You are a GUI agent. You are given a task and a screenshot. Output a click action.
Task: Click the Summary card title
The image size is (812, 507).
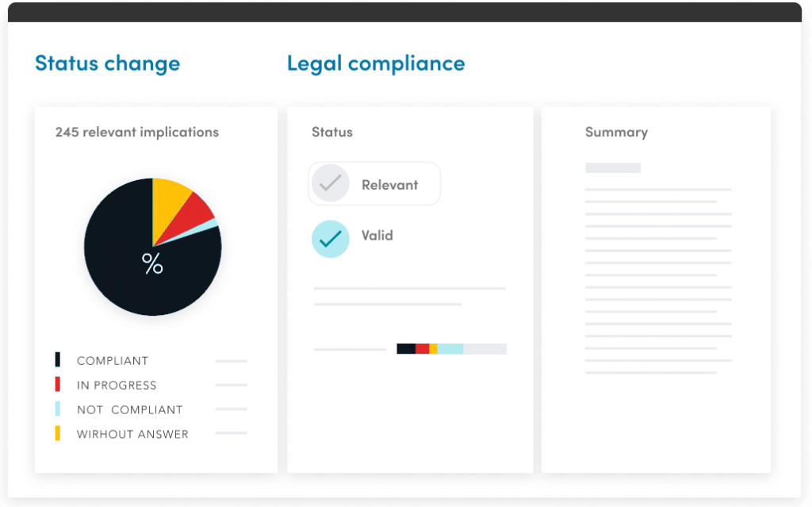tap(616, 133)
